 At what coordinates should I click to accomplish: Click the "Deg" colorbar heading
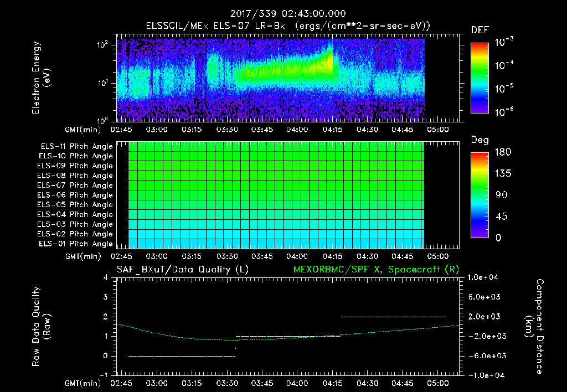pos(480,140)
